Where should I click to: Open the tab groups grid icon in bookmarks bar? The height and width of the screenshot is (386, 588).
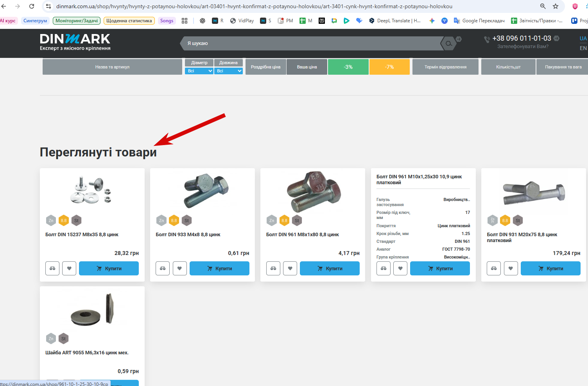(x=185, y=21)
